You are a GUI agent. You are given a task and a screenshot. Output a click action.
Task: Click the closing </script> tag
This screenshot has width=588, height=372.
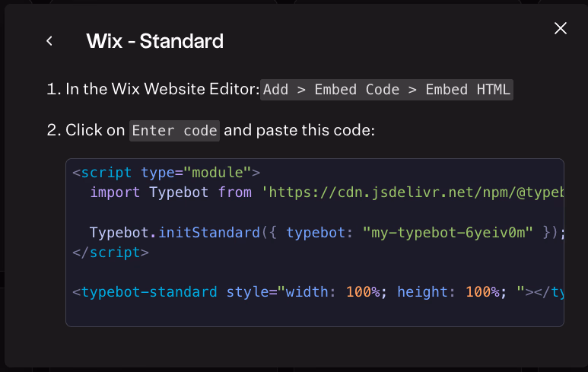pos(111,252)
